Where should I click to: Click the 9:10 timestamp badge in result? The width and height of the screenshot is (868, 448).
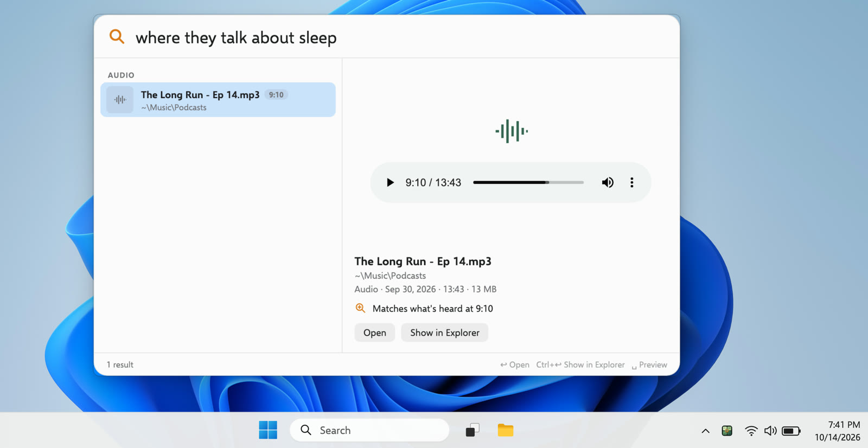click(x=276, y=95)
